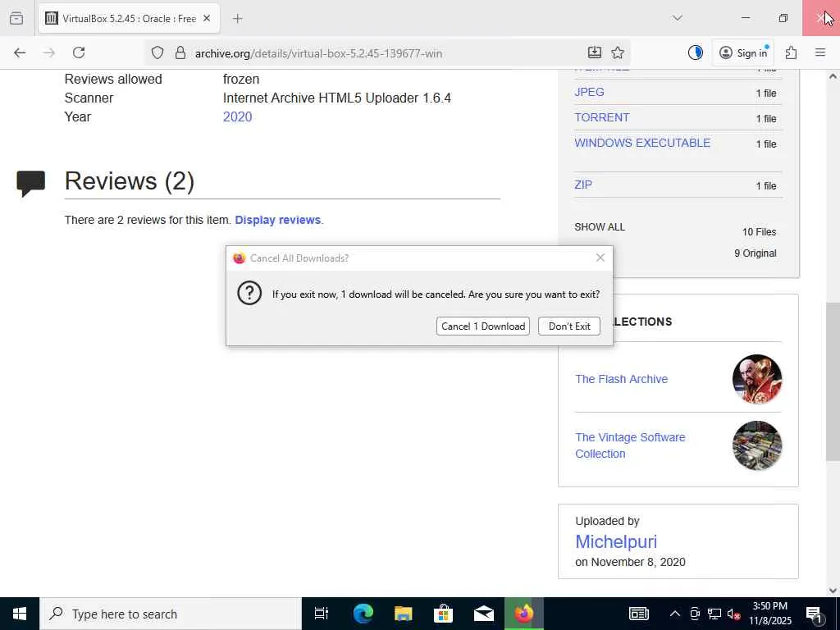Image resolution: width=840 pixels, height=630 pixels.
Task: Close the VirtualBox 5.2.45 tab
Action: click(x=207, y=18)
